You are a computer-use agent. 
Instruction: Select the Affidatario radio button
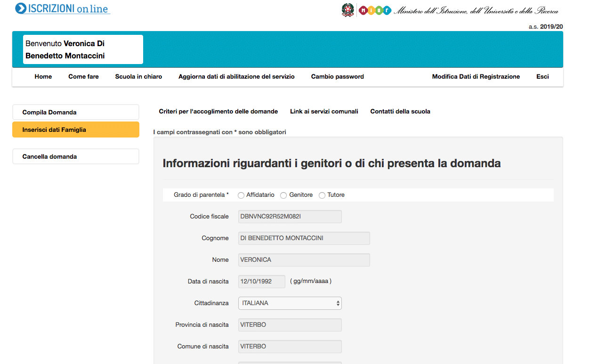241,195
